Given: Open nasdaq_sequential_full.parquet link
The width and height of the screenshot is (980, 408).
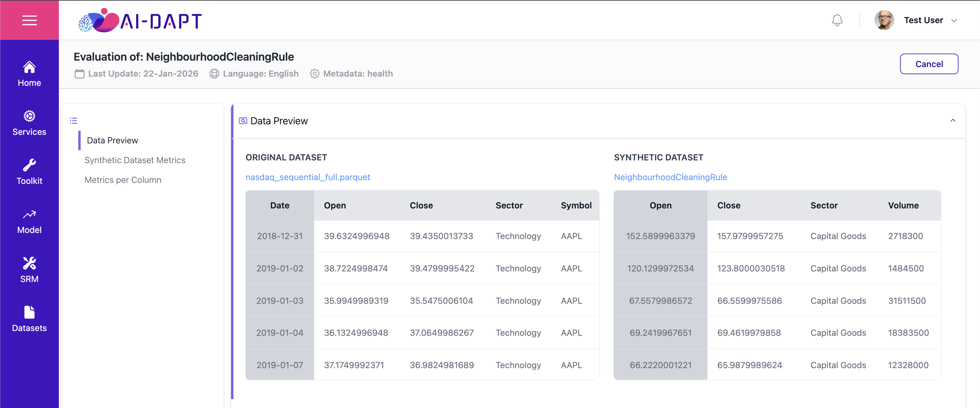Looking at the screenshot, I should coord(307,177).
